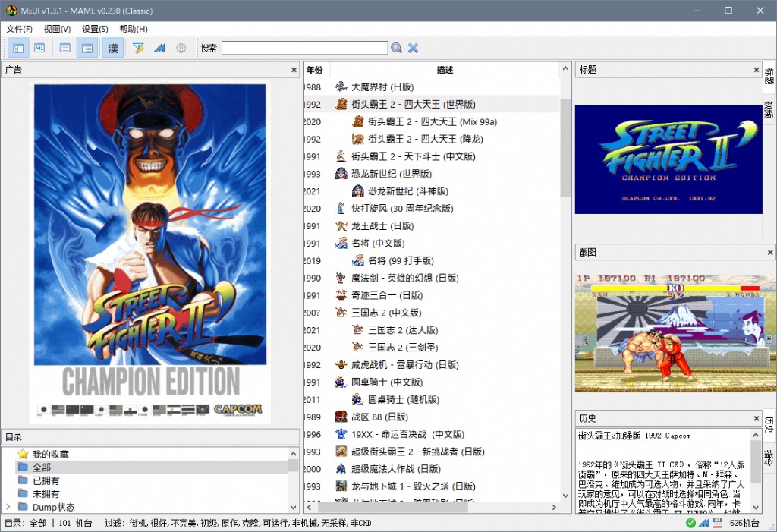Click the magnifier search icon
The height and width of the screenshot is (532, 777).
(x=397, y=48)
